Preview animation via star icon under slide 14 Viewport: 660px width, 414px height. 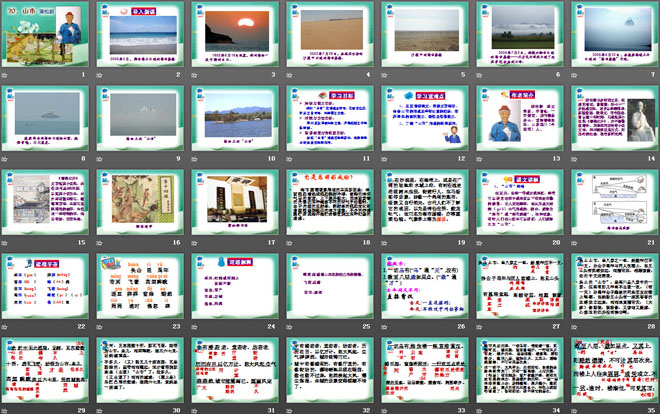(x=575, y=159)
